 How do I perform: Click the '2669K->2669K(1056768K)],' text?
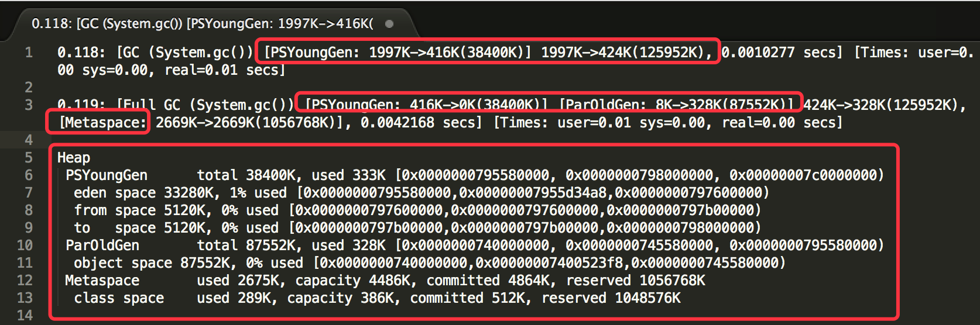coord(253,123)
